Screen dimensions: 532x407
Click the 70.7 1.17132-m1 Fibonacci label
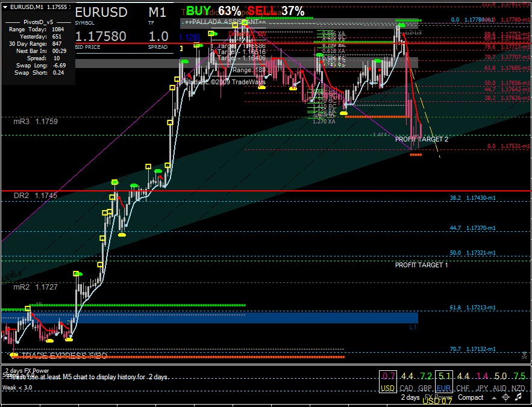pos(472,349)
